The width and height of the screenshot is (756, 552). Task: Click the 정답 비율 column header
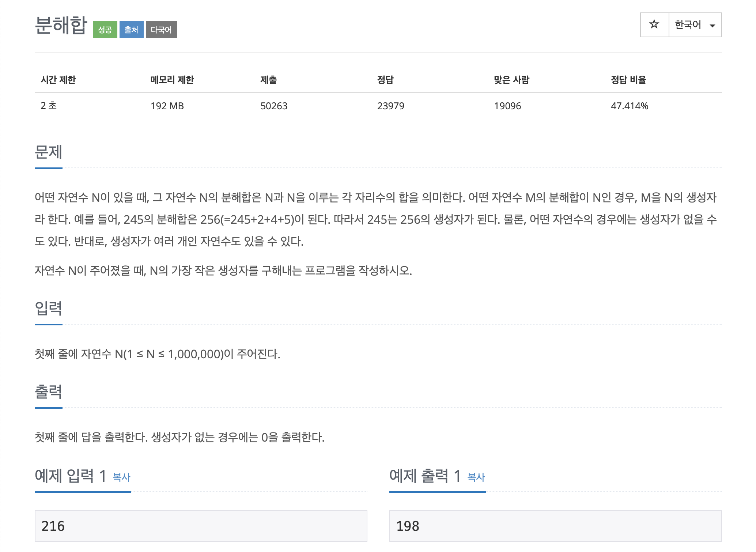tap(629, 81)
